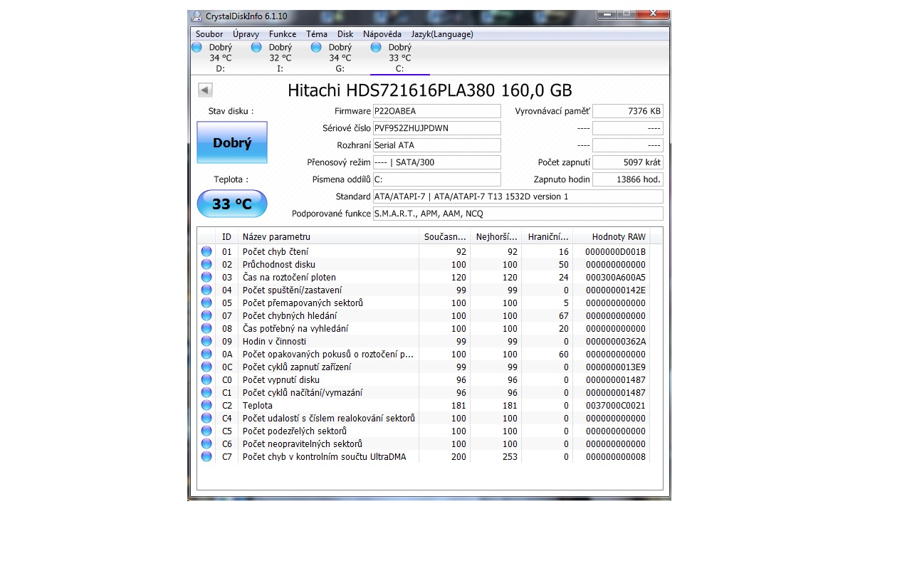Select disk D: status icon
The image size is (907, 588).
tap(197, 48)
